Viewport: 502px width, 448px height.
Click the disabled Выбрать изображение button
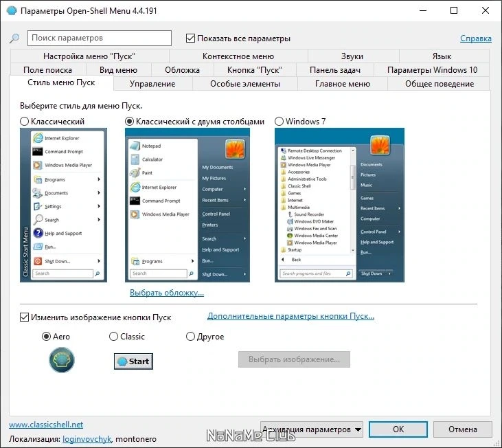pos(294,359)
